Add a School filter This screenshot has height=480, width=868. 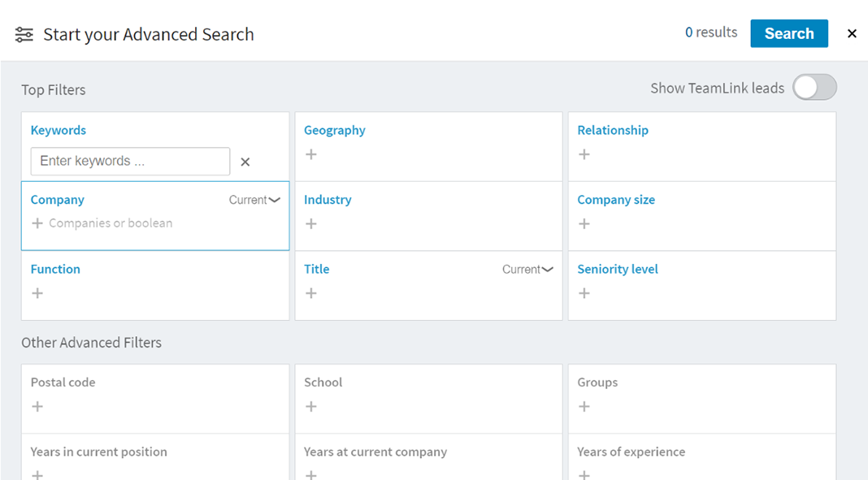coord(310,406)
